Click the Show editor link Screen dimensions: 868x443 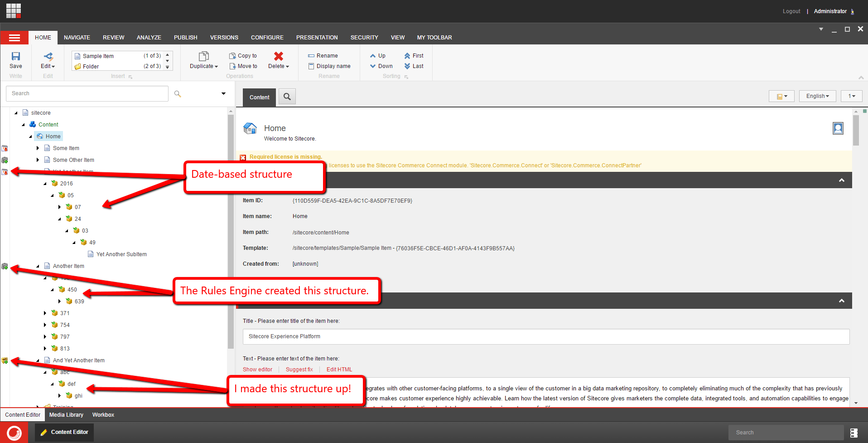257,370
